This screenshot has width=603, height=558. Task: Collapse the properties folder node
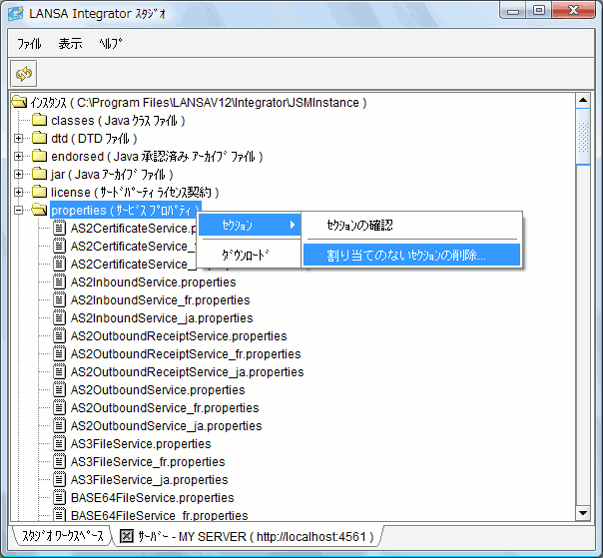[x=18, y=210]
